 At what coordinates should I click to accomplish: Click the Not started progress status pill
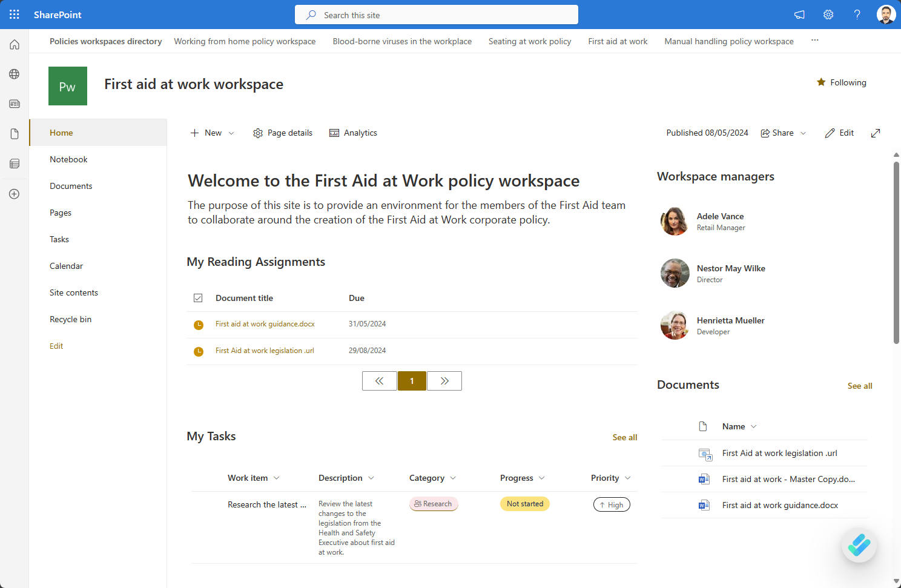point(524,503)
